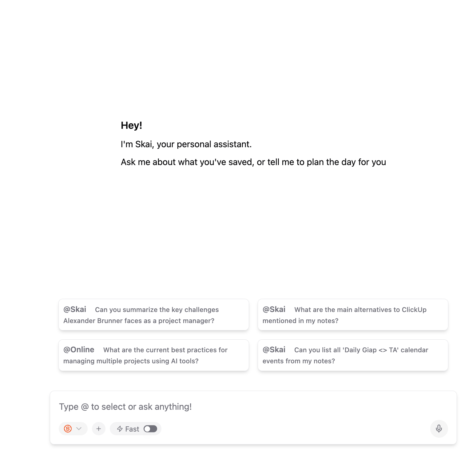This screenshot has width=476, height=450.
Task: Click the orange Skai logo icon
Action: [68, 428]
